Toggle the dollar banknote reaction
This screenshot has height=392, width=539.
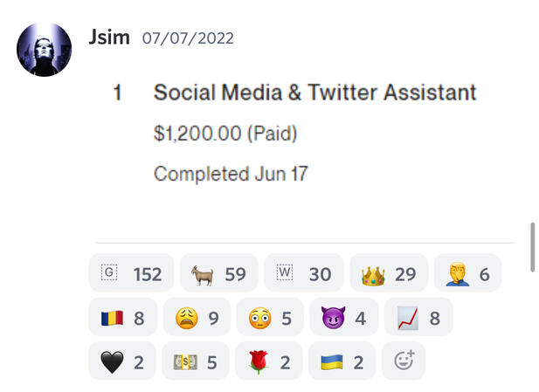coord(196,361)
